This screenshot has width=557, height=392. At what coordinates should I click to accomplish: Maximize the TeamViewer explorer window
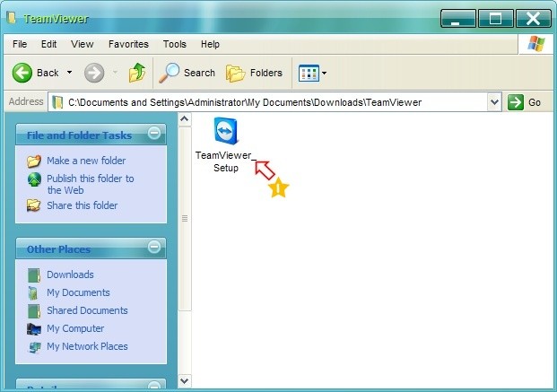click(x=495, y=19)
